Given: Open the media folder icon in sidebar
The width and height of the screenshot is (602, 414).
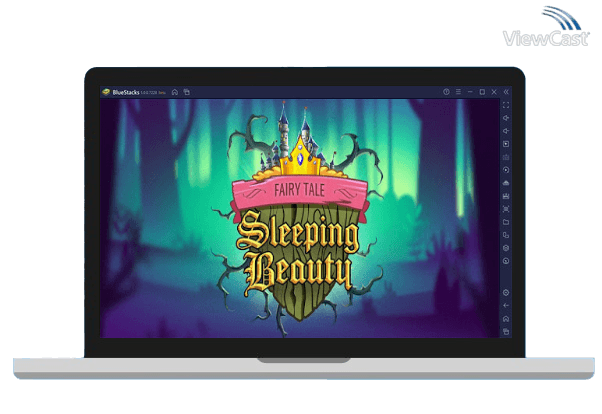Looking at the screenshot, I should pyautogui.click(x=506, y=222).
